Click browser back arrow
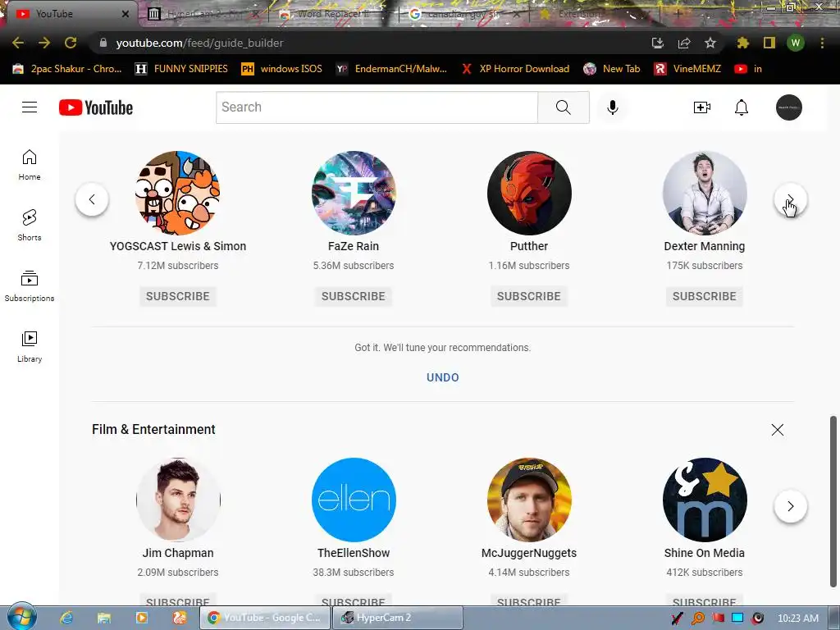 pos(18,43)
